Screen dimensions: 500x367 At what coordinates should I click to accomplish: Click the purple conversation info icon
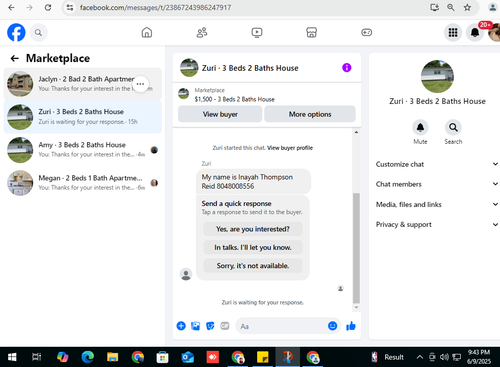347,68
